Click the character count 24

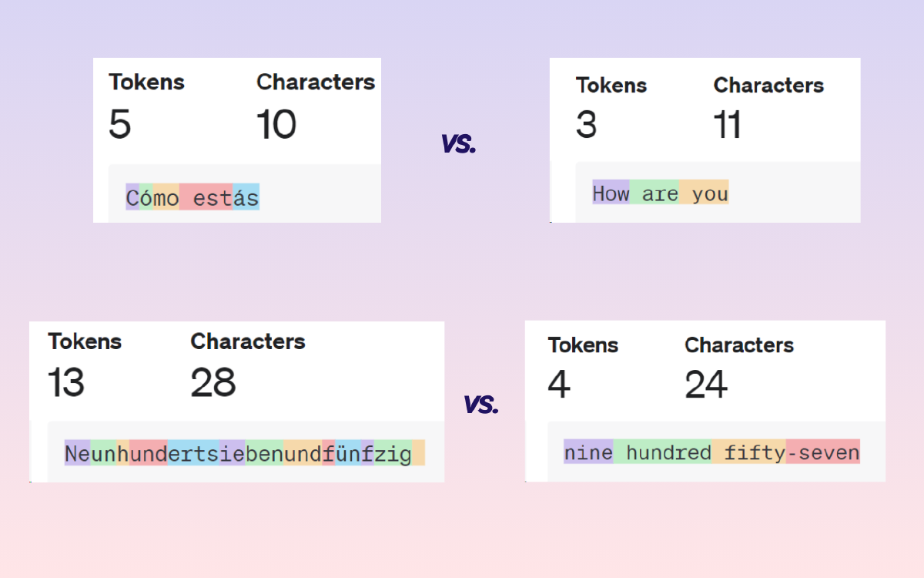click(x=705, y=385)
